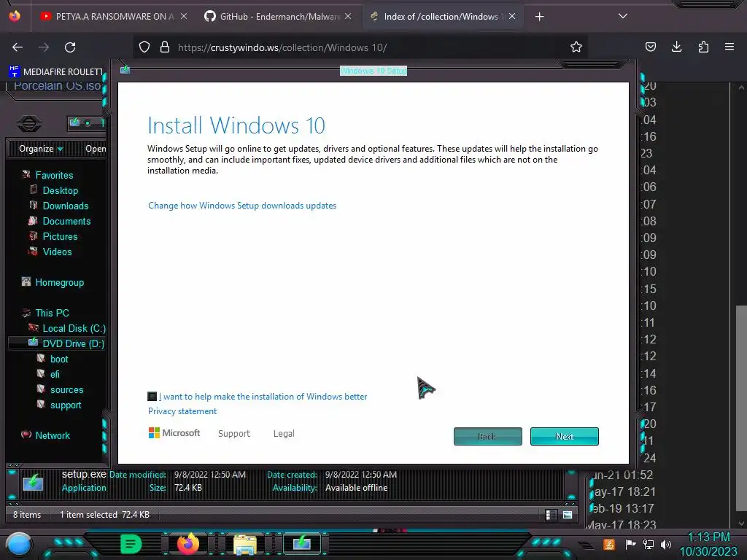Select Videos in Explorer navigation pane

57,252
